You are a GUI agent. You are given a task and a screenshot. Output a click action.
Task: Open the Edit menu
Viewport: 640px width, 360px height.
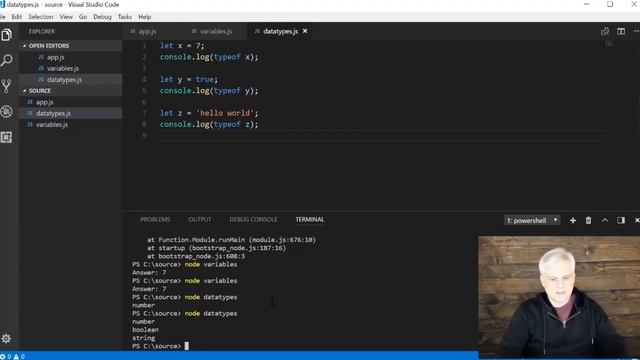pos(17,17)
